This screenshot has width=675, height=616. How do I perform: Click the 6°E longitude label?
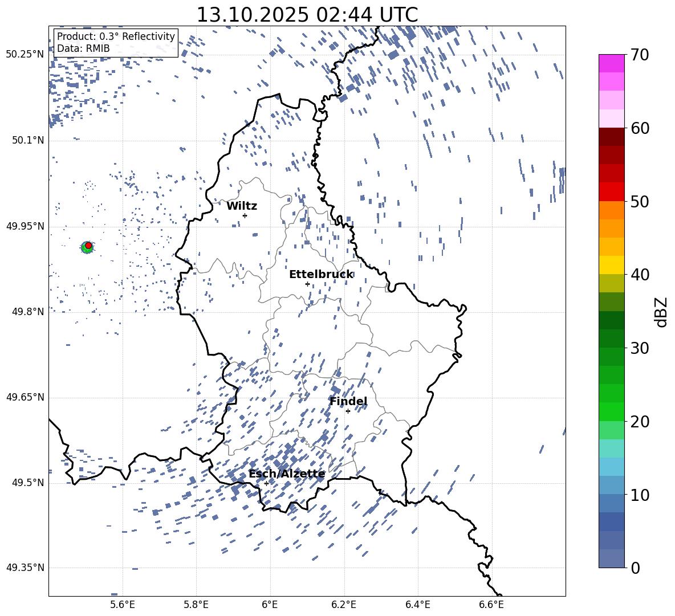tap(270, 605)
